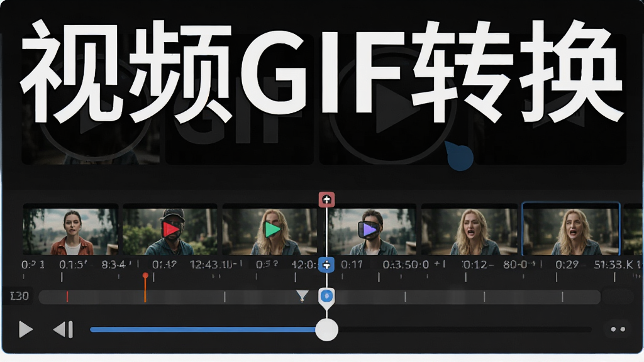Click the red tick at the track start
644x362 pixels.
(67, 297)
